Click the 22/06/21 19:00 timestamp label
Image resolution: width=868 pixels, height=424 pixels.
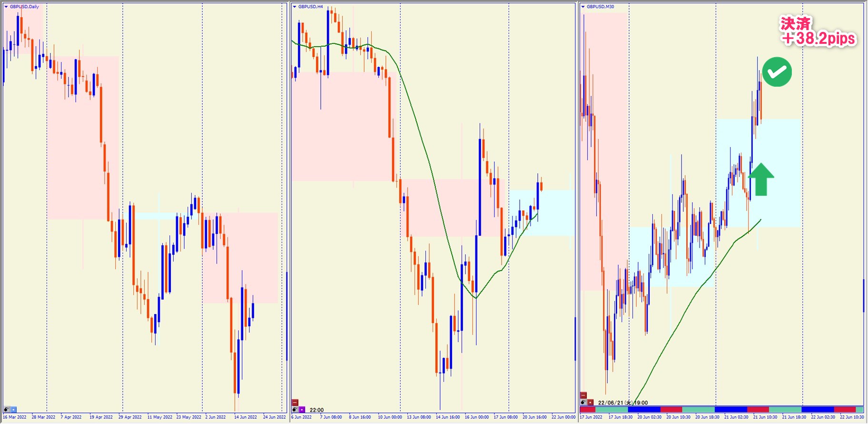pyautogui.click(x=623, y=403)
